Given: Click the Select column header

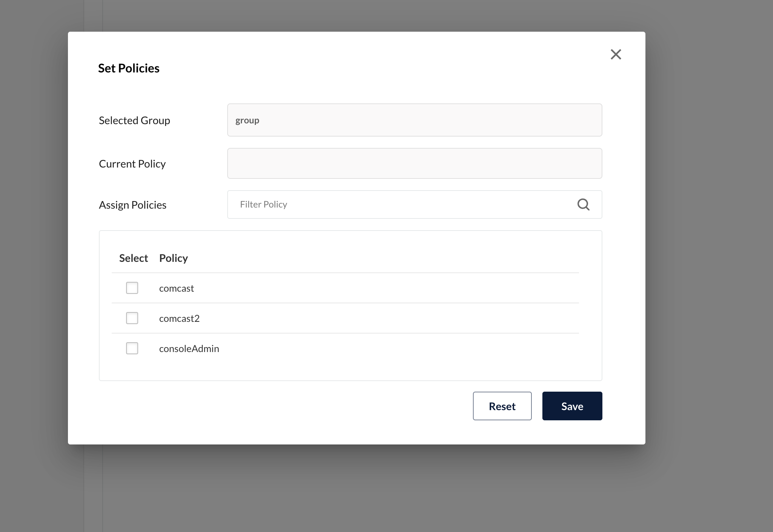Looking at the screenshot, I should [x=133, y=258].
